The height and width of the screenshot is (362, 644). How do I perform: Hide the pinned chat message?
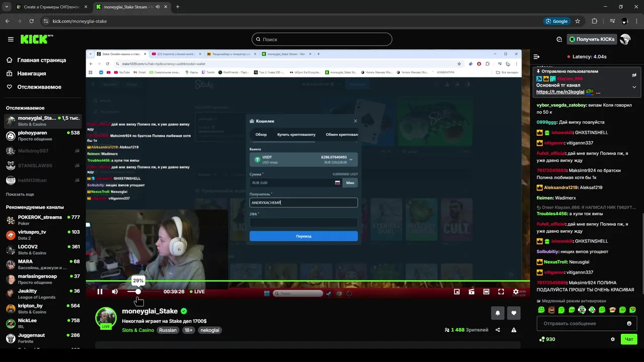pyautogui.click(x=634, y=75)
